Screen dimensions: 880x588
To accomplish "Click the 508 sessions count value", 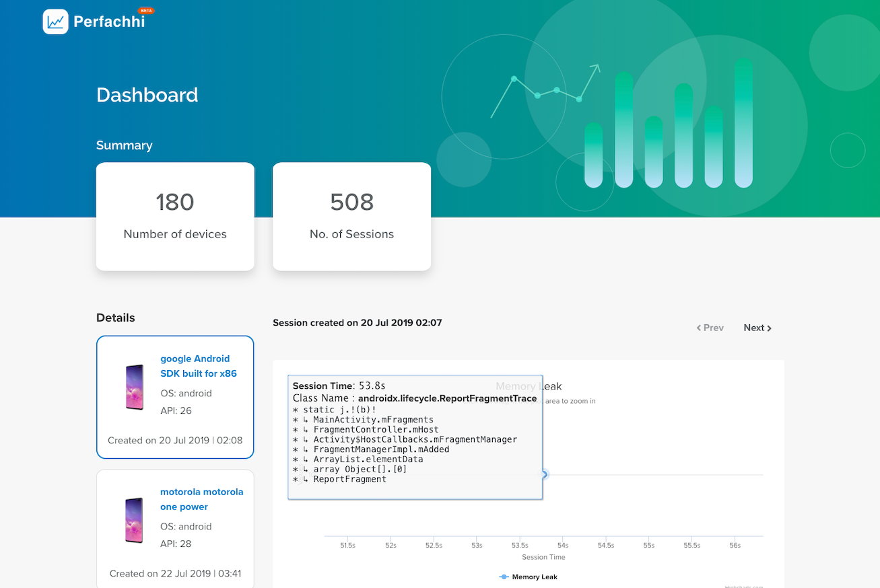I will [351, 202].
